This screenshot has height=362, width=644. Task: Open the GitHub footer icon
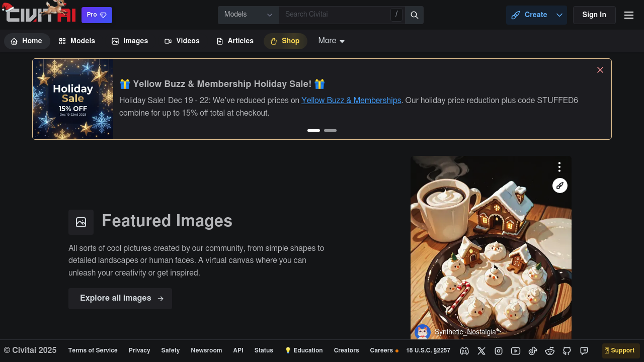coord(567,351)
